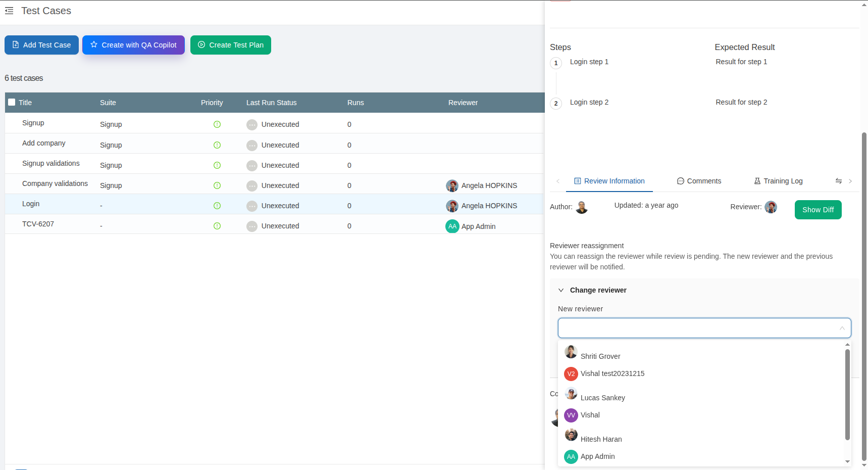The width and height of the screenshot is (868, 470).
Task: Click Angela HOPKINS avatar in the Login row
Action: (x=452, y=206)
